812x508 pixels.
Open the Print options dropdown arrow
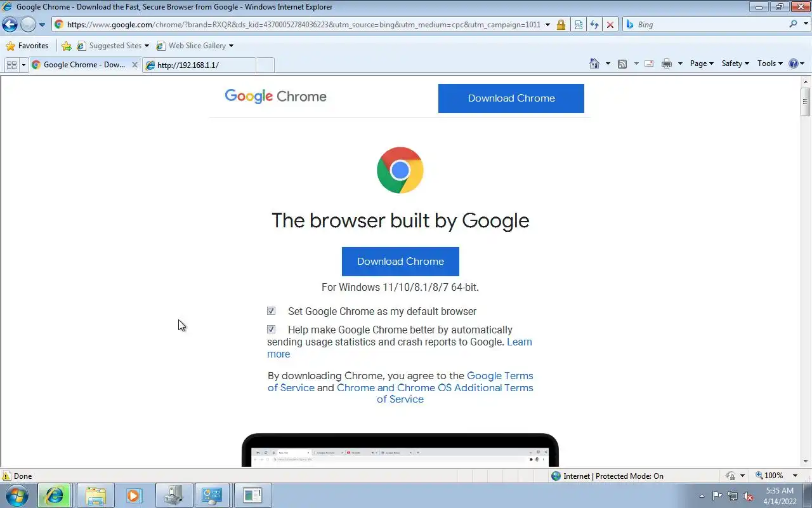[680, 63]
